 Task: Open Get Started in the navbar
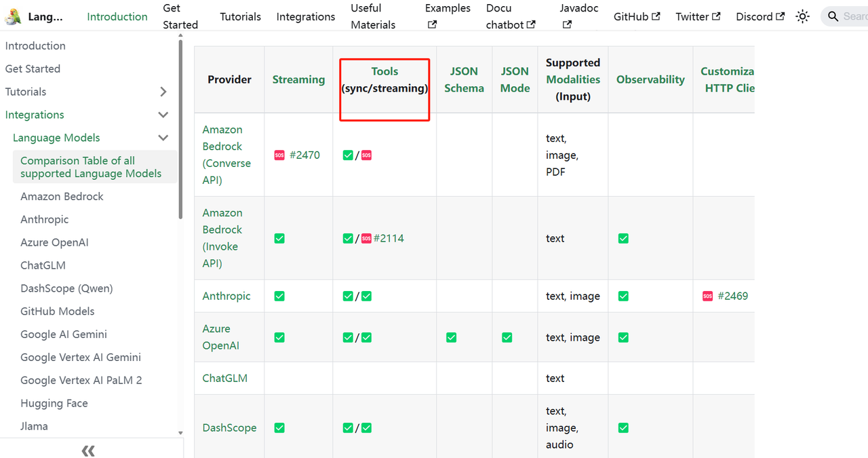click(180, 16)
